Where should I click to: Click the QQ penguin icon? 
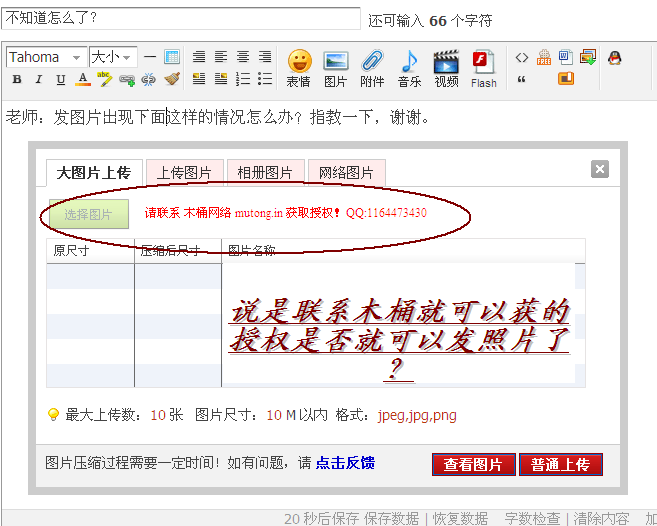coord(614,57)
